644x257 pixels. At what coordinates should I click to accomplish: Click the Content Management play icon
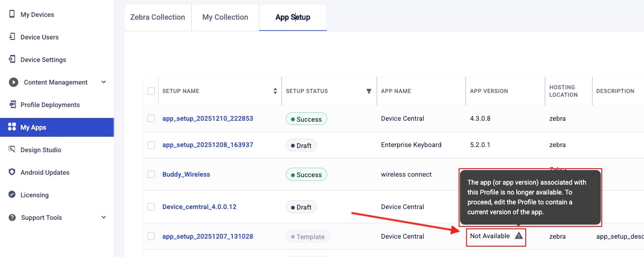pos(14,82)
